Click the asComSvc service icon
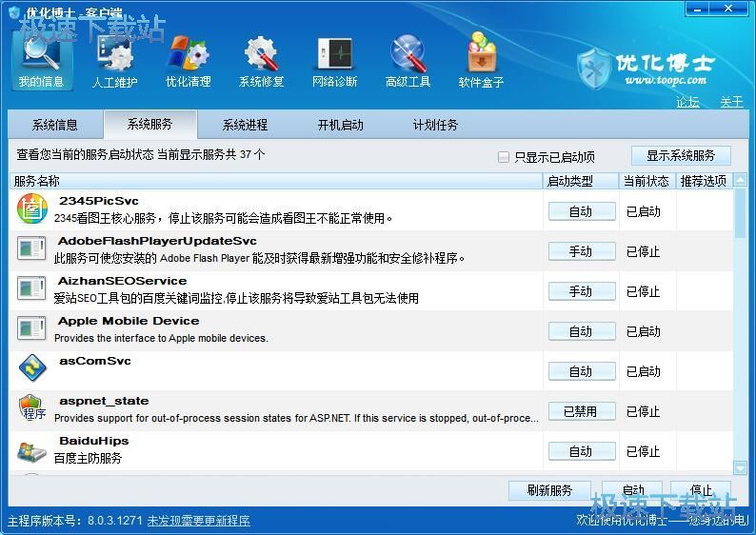The height and width of the screenshot is (535, 756). (32, 367)
